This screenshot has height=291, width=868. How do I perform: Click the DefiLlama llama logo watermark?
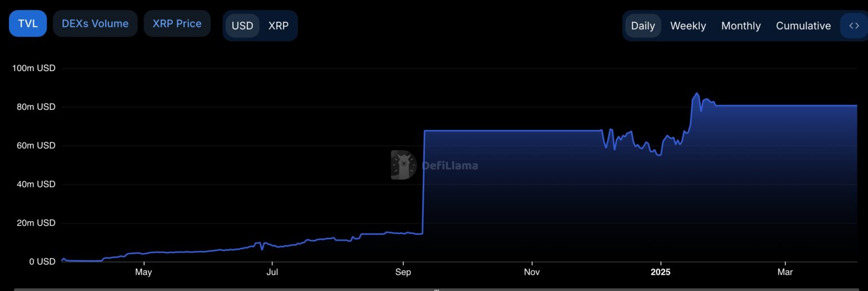pyautogui.click(x=403, y=165)
